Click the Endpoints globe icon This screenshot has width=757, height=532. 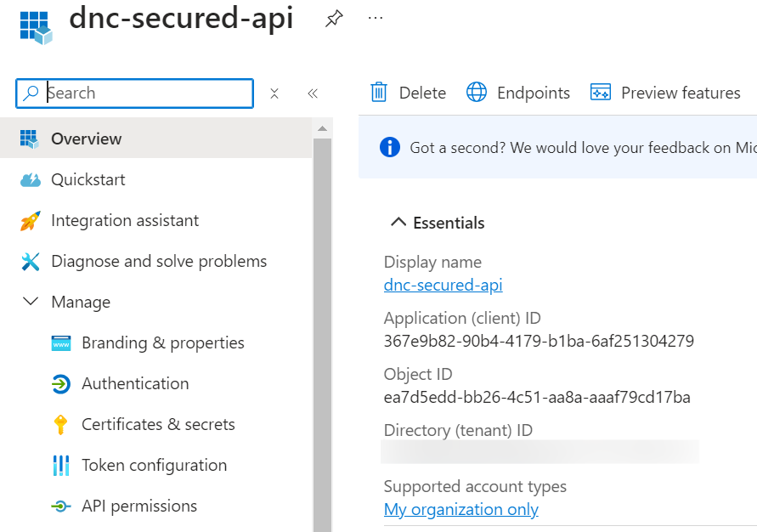(477, 92)
